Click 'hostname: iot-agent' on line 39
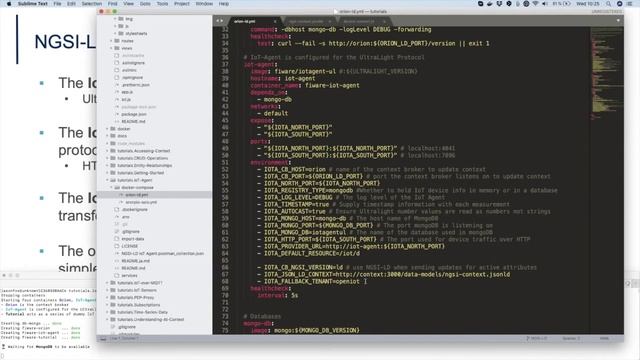640x360 pixels. [x=282, y=78]
